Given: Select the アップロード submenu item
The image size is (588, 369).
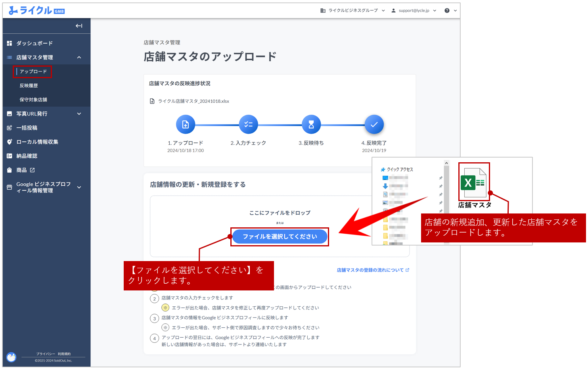Looking at the screenshot, I should click(33, 71).
